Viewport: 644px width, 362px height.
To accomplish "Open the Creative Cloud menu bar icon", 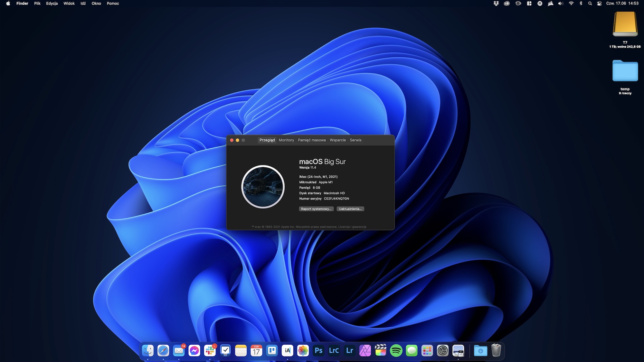I will pyautogui.click(x=507, y=4).
